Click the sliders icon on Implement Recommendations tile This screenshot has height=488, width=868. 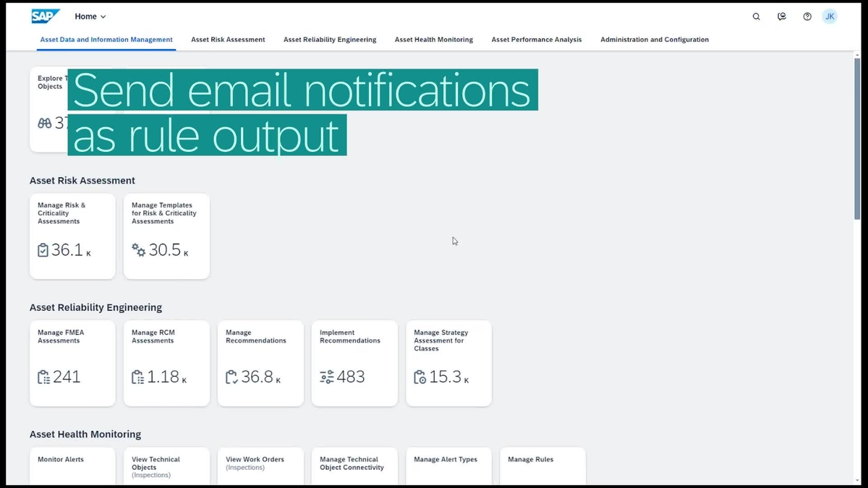(x=327, y=377)
